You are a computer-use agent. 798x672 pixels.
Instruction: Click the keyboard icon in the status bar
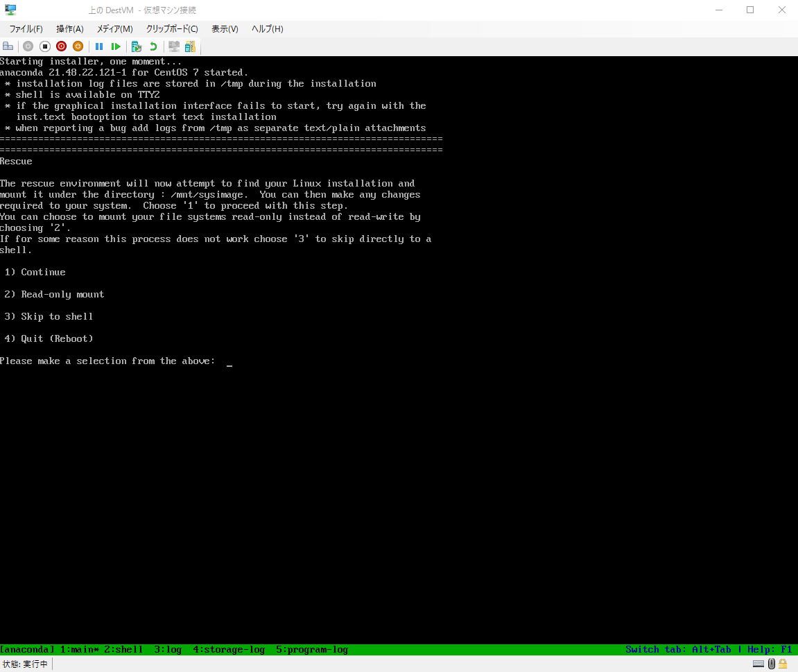[x=758, y=664]
